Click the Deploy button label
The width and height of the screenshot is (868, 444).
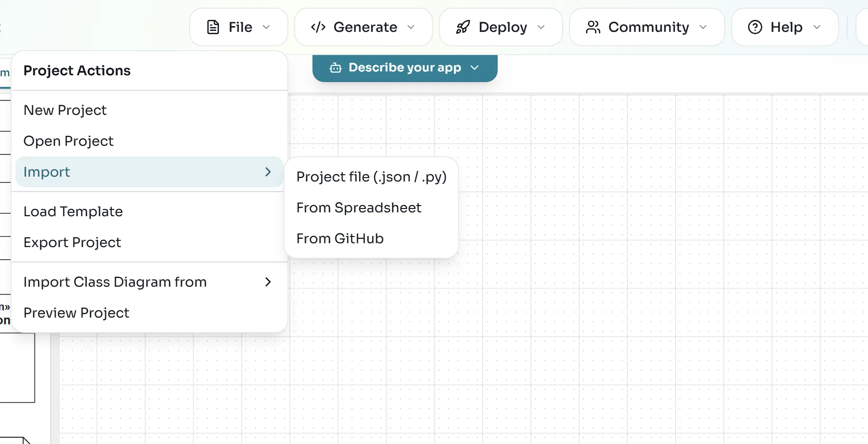tap(503, 28)
